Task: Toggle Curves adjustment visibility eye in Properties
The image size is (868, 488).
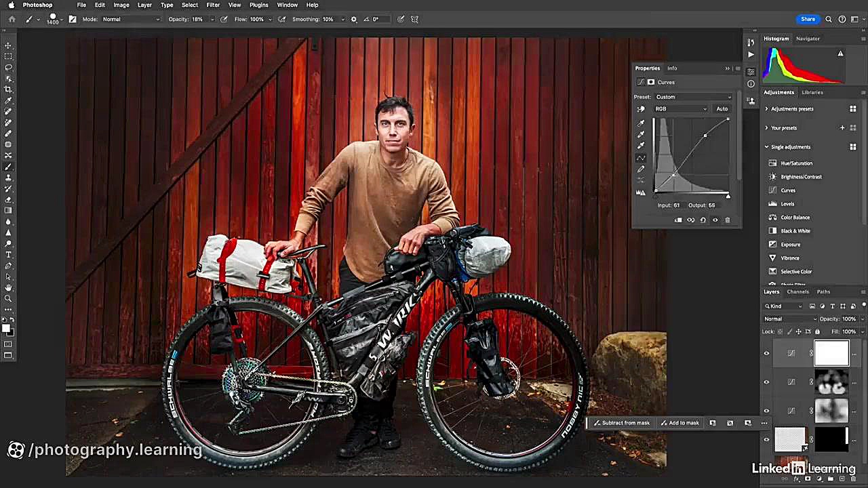Action: pos(715,220)
